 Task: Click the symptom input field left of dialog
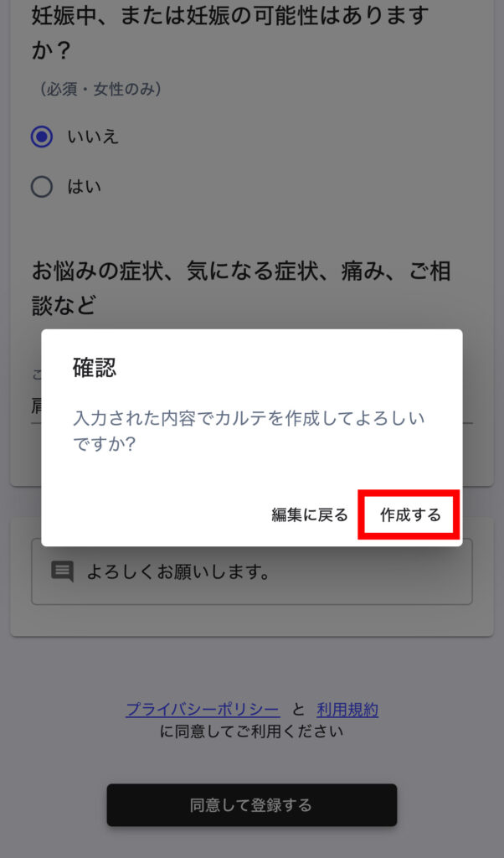pos(36,406)
